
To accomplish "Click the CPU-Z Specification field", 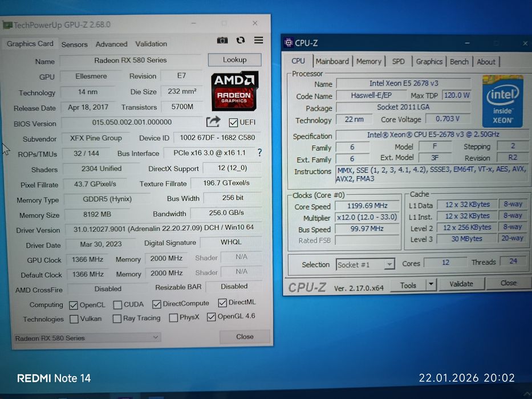I will click(433, 135).
